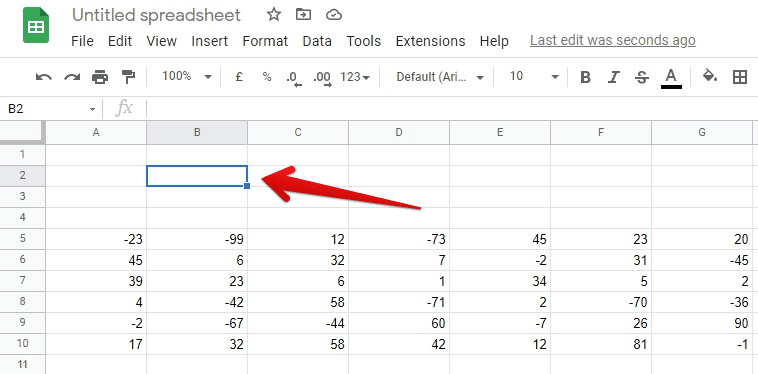Viewport: 758px width, 374px height.
Task: Format as currency with pound icon
Action: click(239, 77)
